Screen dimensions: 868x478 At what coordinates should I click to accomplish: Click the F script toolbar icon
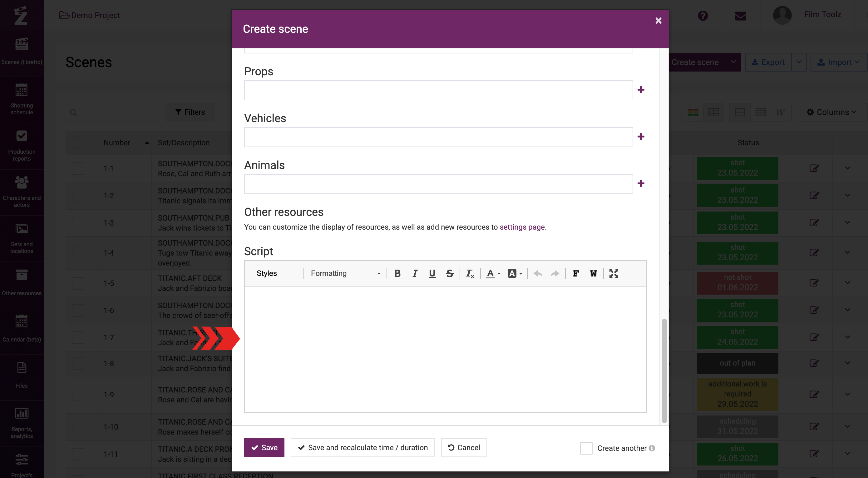[x=576, y=273]
